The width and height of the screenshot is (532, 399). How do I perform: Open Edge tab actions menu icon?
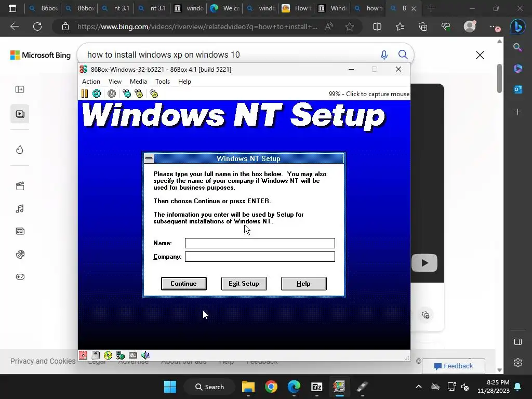[12, 8]
